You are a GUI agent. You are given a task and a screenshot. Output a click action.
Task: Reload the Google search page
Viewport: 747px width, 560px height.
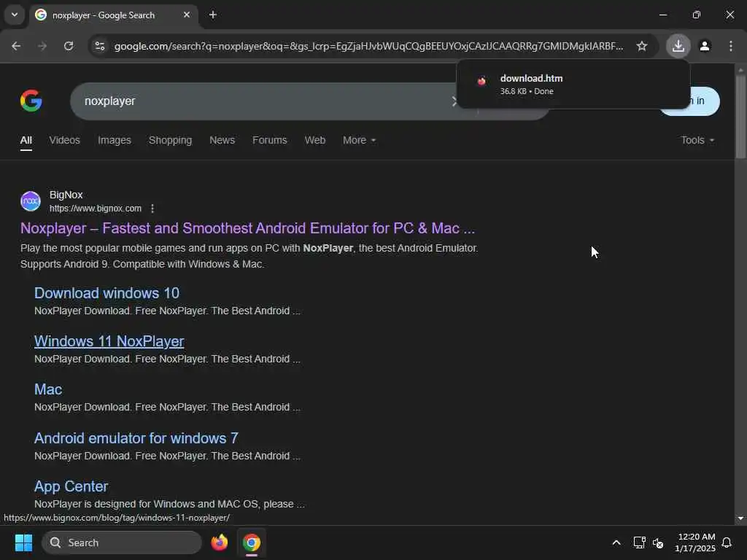tap(69, 46)
